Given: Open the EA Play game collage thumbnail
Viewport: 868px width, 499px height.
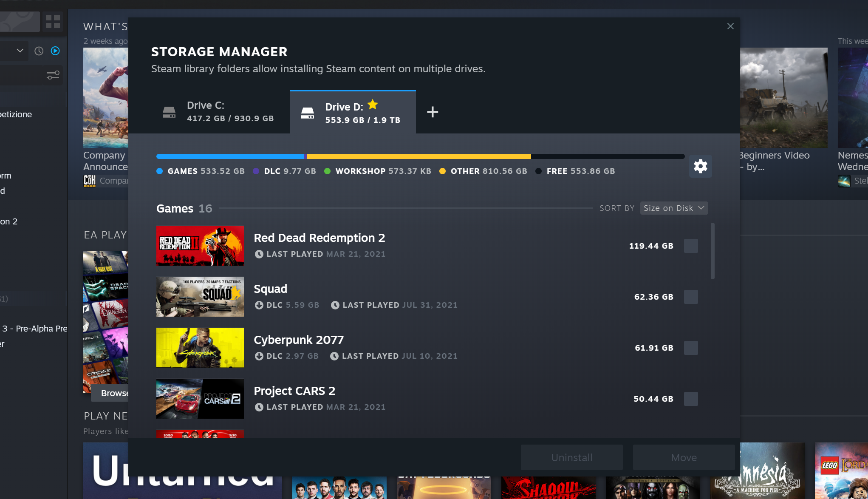Looking at the screenshot, I should point(106,322).
